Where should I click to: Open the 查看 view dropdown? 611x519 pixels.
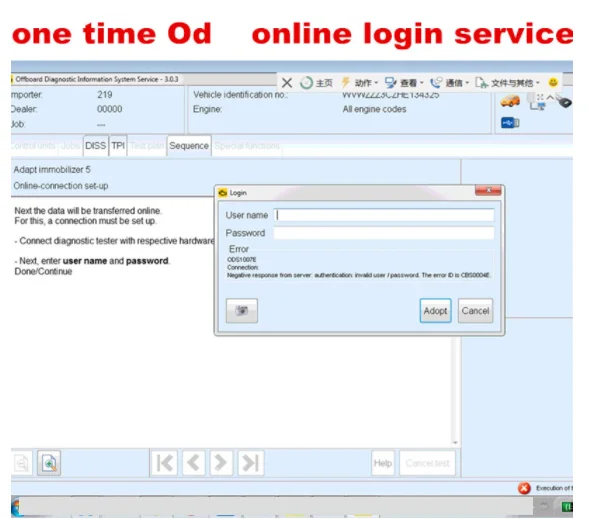tap(404, 83)
